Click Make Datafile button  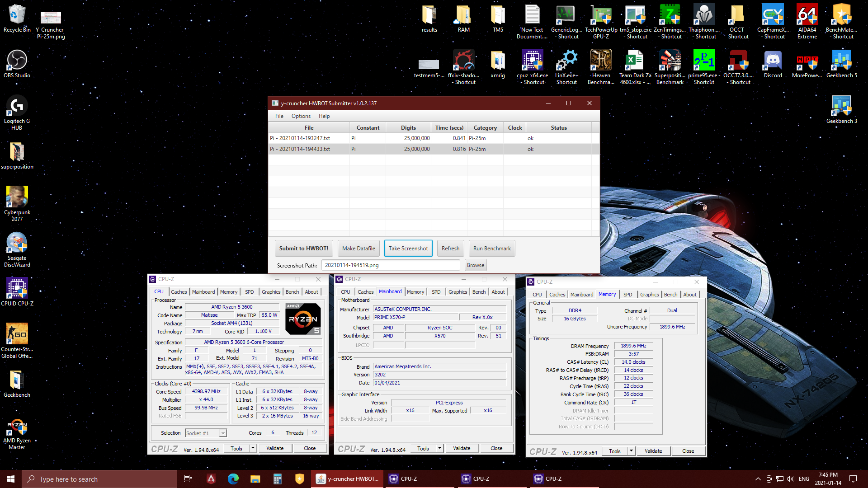click(359, 249)
